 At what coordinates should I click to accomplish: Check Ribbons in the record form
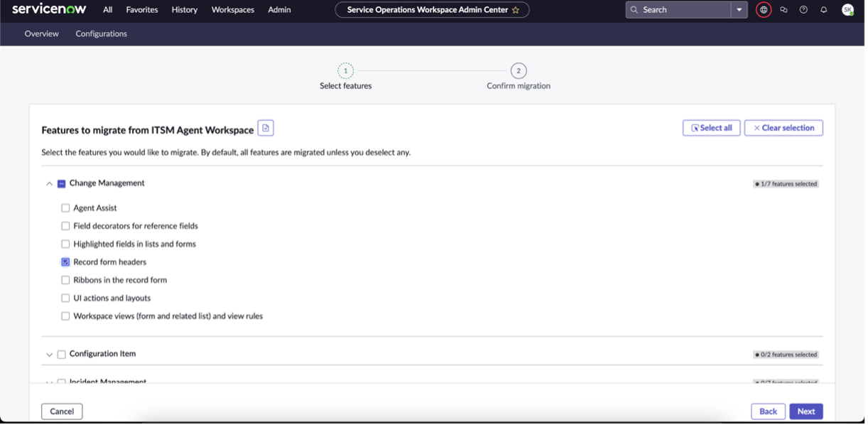tap(65, 281)
